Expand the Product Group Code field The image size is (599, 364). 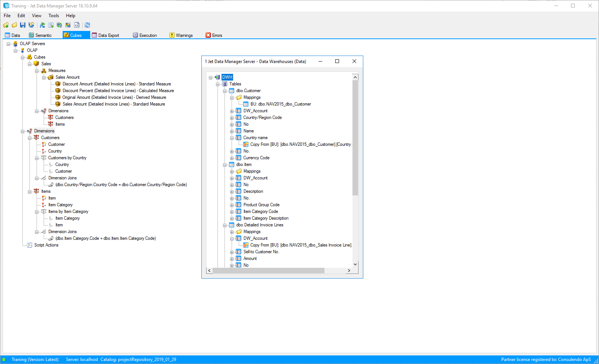232,205
